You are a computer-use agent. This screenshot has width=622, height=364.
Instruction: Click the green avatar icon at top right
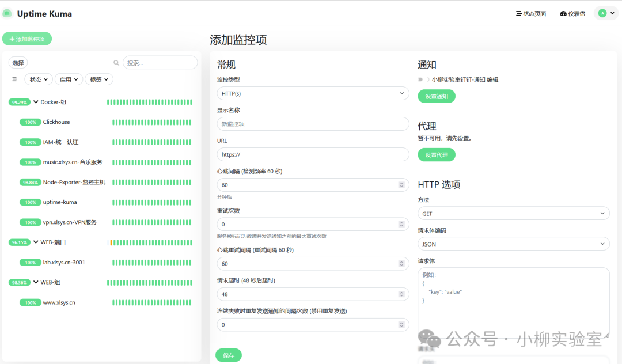point(602,12)
